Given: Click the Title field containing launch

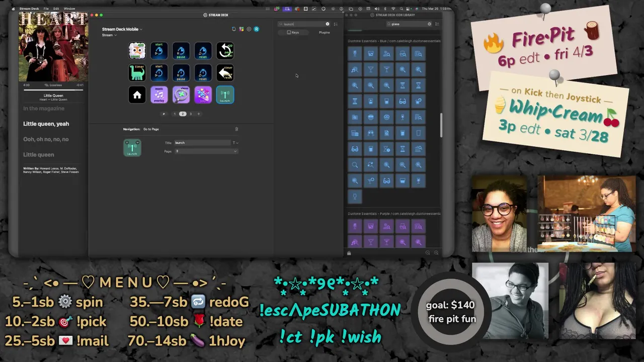Looking at the screenshot, I should tap(202, 143).
